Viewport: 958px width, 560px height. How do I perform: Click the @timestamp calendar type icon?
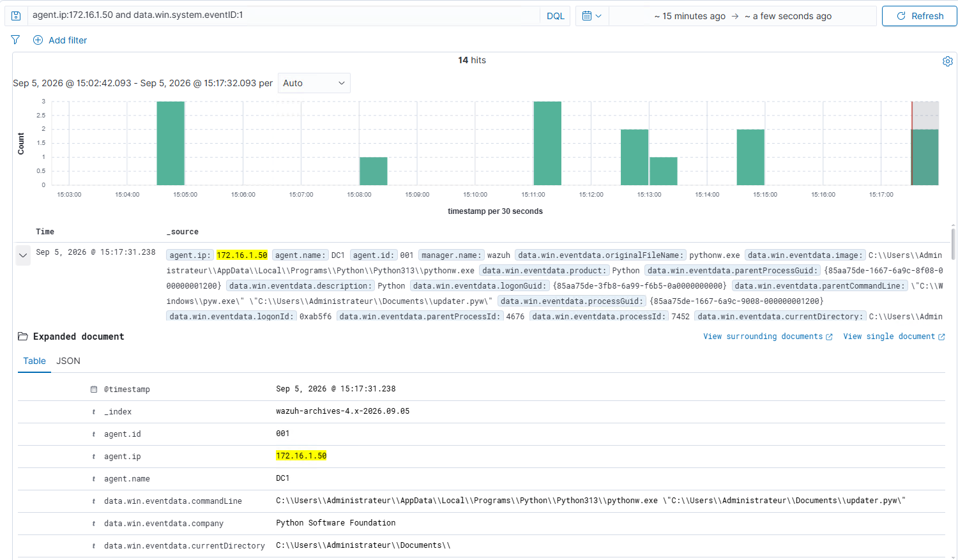[x=94, y=390]
